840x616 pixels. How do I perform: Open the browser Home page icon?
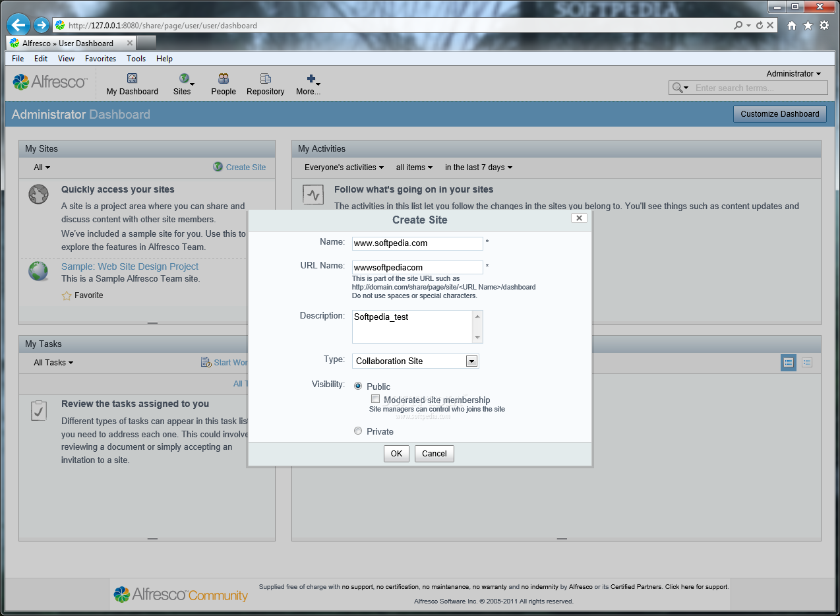coord(791,26)
